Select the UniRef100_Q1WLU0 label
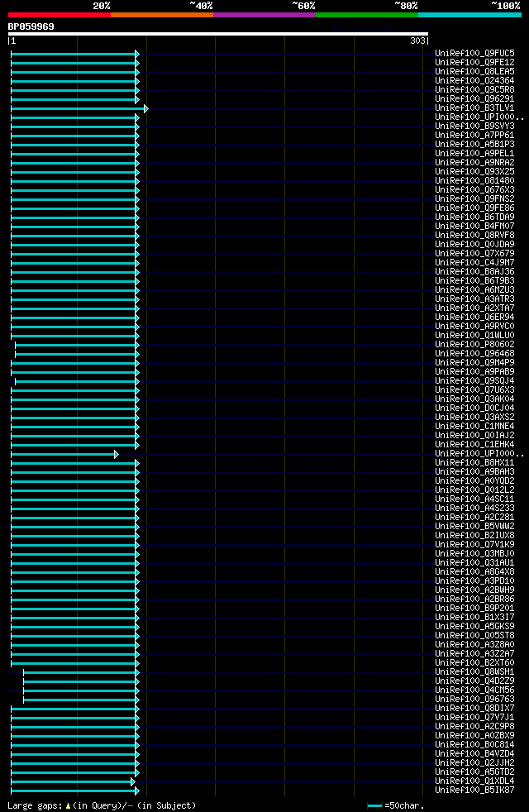 pyautogui.click(x=474, y=336)
